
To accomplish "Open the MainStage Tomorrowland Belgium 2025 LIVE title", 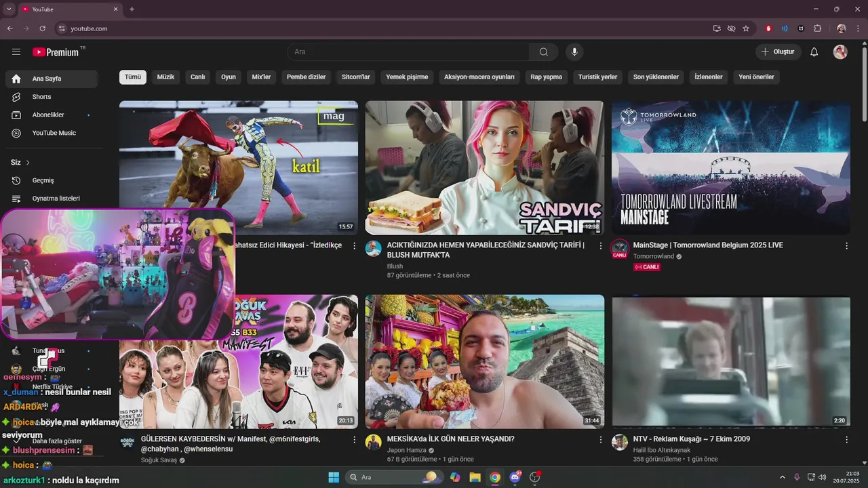I will (x=708, y=245).
